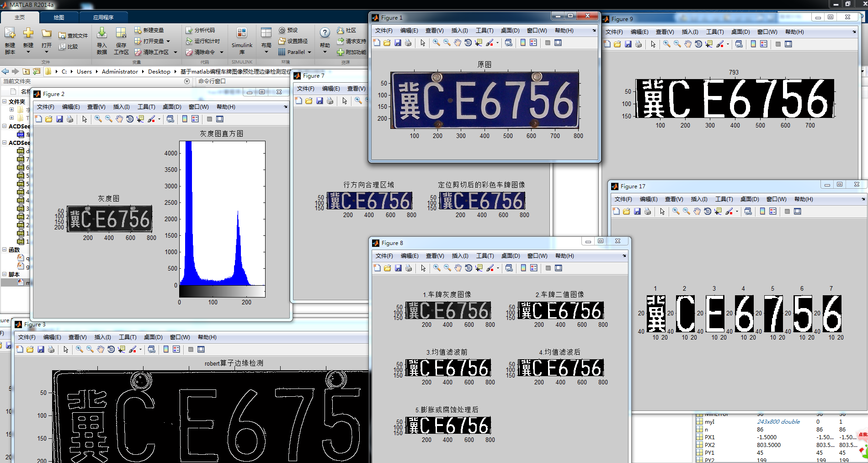
Task: Toggle insert colorbar in Figure 8
Action: coord(523,268)
